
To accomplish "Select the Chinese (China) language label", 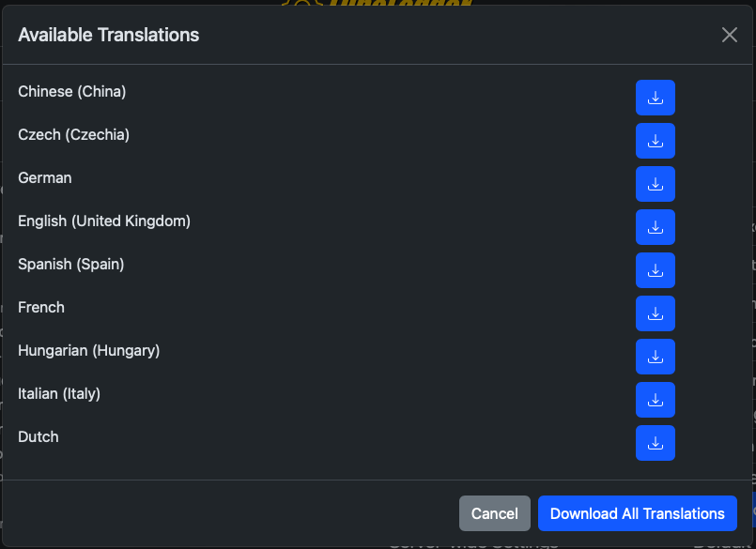I will click(x=72, y=92).
